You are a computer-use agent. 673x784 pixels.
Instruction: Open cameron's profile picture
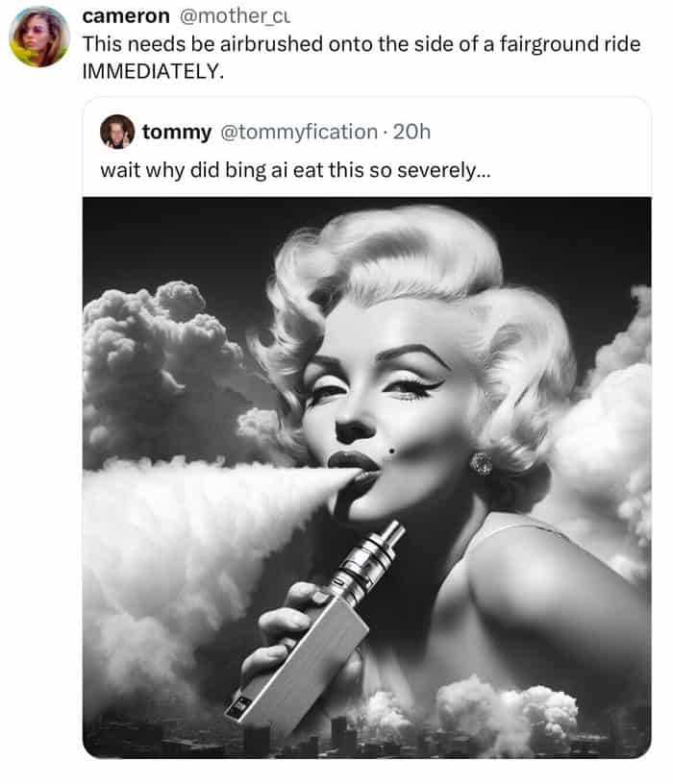[x=39, y=37]
